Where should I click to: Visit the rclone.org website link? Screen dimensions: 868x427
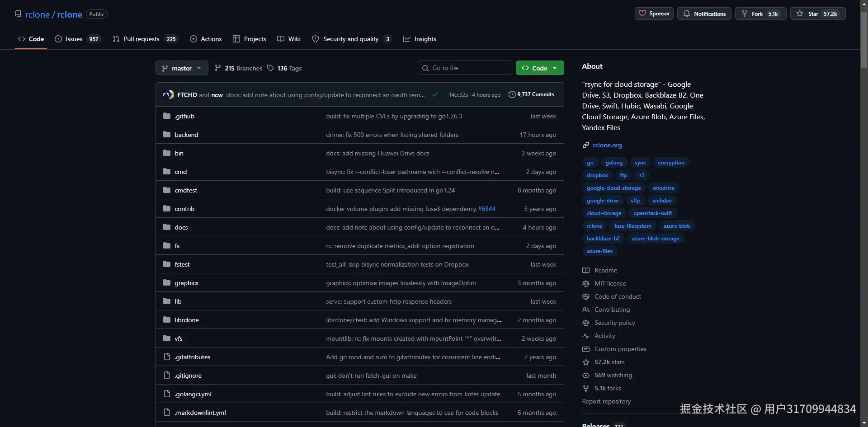[607, 145]
